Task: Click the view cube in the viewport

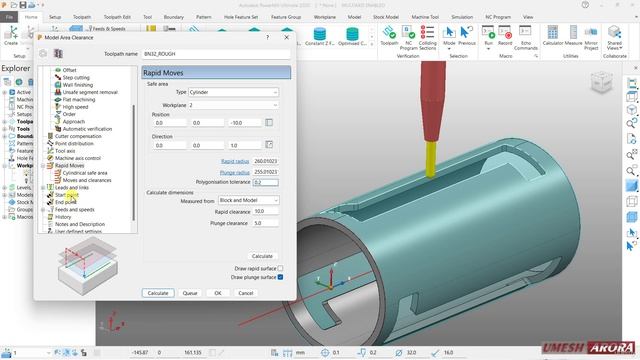Action: (602, 82)
